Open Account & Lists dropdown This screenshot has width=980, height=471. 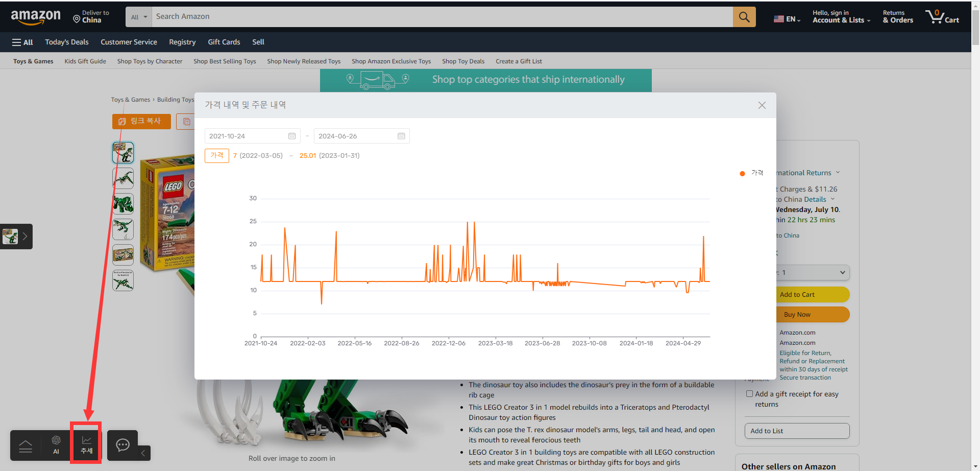[x=841, y=17]
